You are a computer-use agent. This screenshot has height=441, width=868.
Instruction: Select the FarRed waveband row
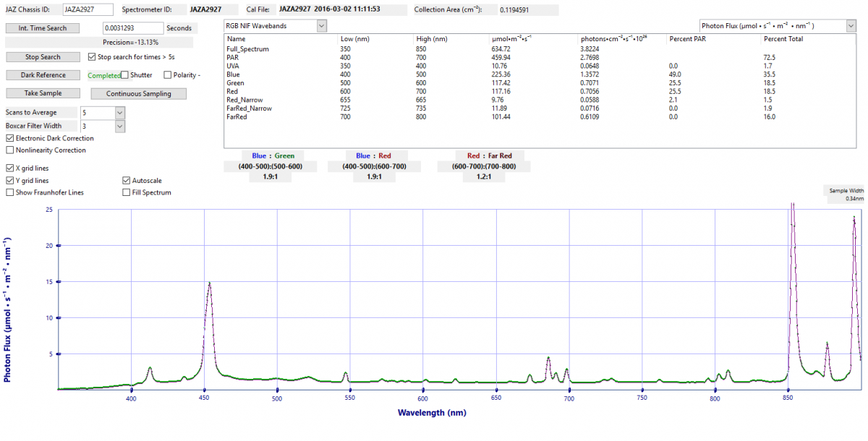coord(540,116)
